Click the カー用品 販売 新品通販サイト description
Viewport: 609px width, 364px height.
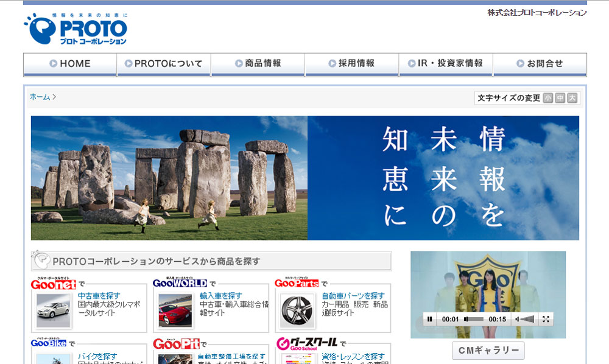point(354,309)
